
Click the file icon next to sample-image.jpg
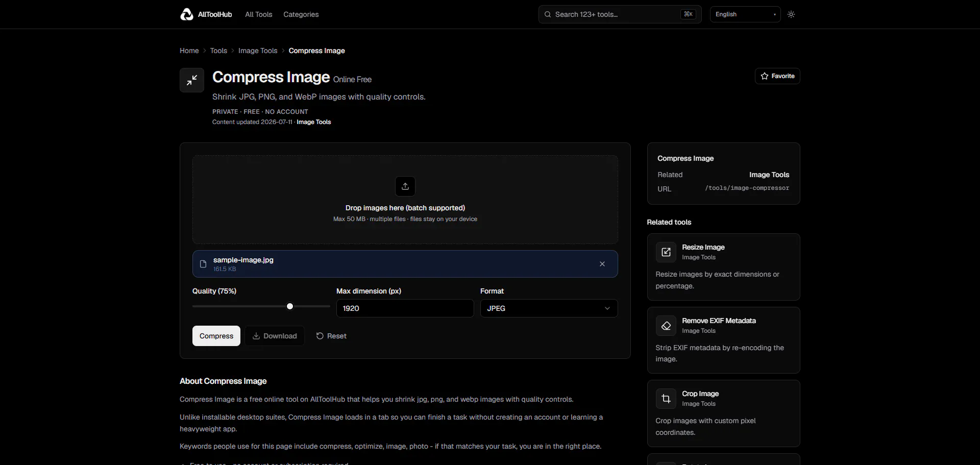tap(203, 264)
